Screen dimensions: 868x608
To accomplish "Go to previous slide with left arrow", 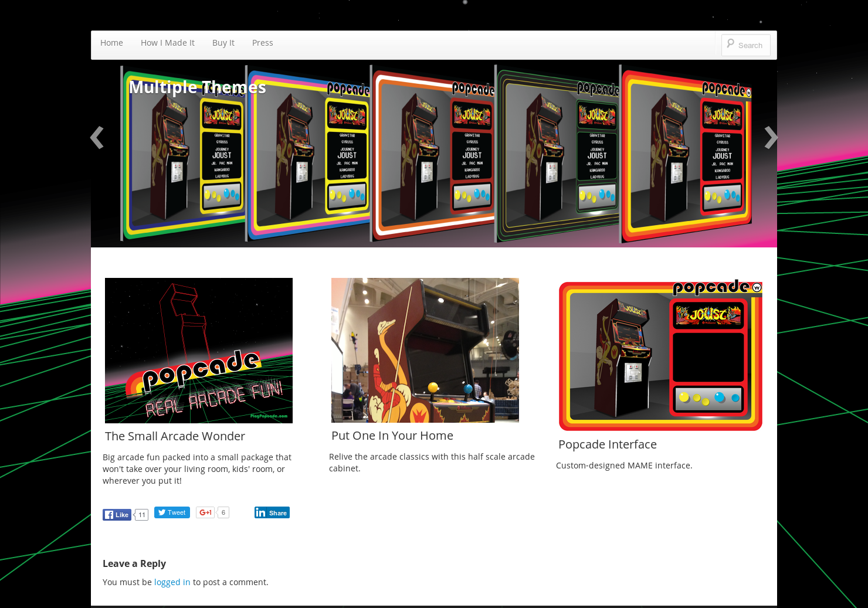I will pos(97,138).
